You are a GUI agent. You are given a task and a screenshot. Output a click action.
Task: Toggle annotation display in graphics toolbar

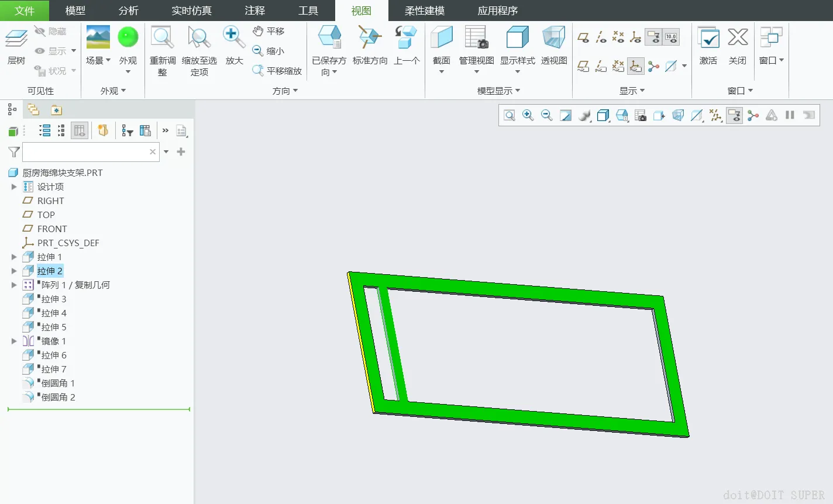pyautogui.click(x=734, y=115)
